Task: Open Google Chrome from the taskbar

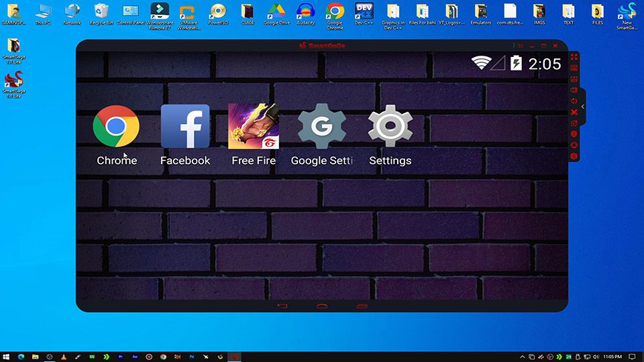Action: coord(164,357)
